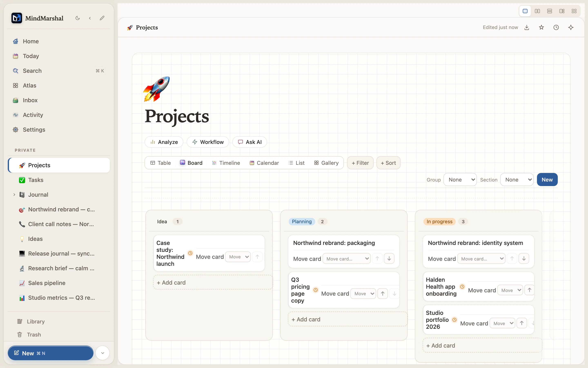Open Today view

[59, 56]
